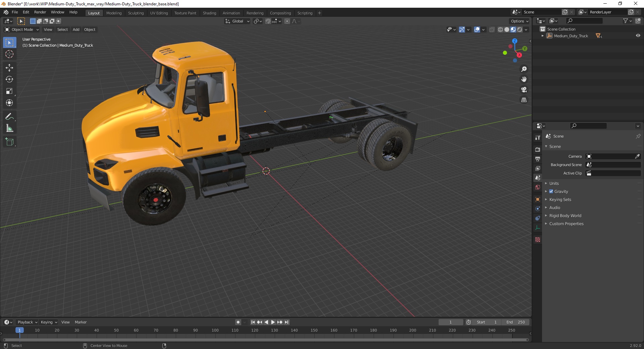Open the Options dropdown
Image resolution: width=644 pixels, height=349 pixels.
[520, 21]
